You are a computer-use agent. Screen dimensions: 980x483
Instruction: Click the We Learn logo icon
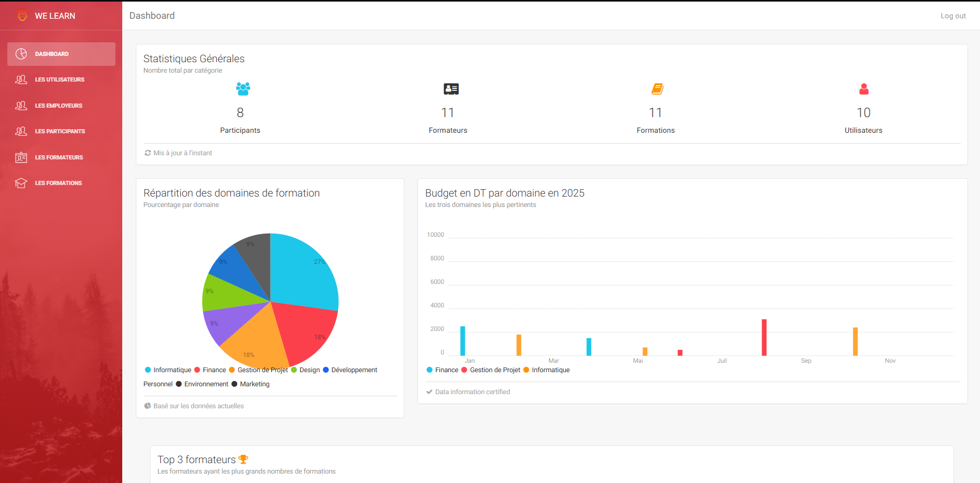click(x=22, y=16)
